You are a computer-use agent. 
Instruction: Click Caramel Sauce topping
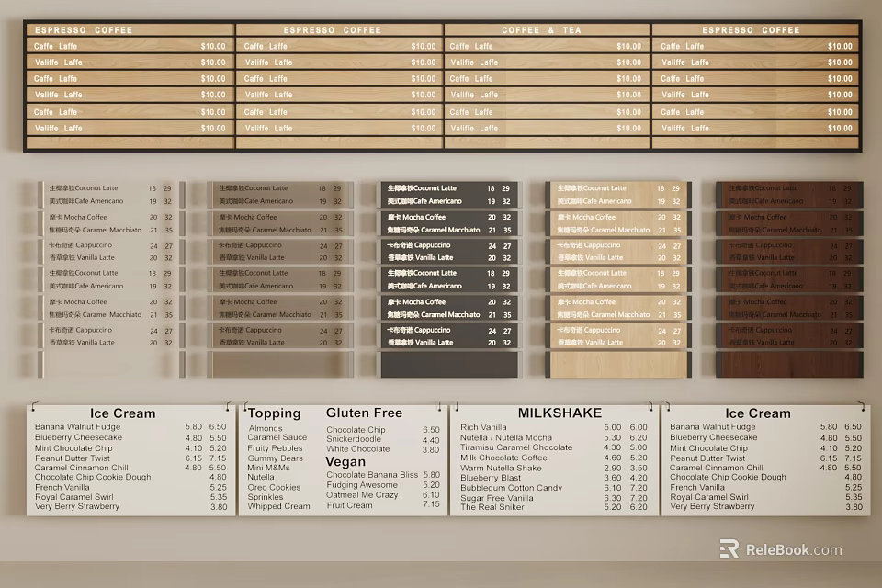pos(277,437)
